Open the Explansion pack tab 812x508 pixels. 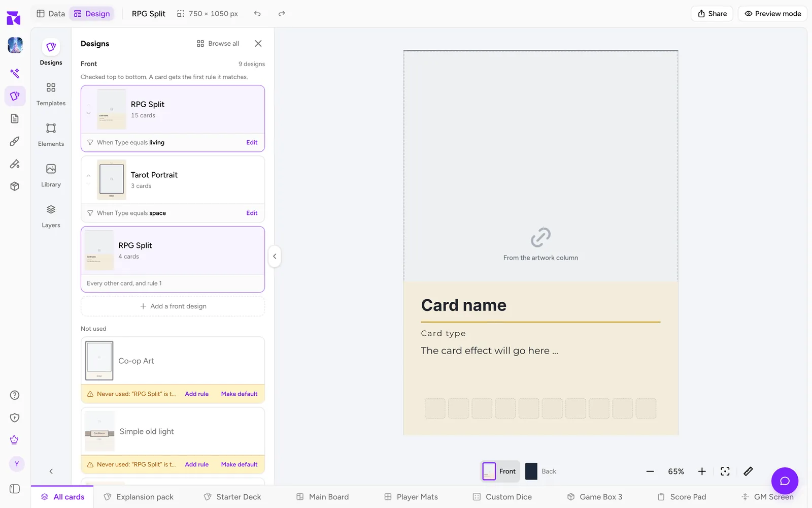pos(139,497)
